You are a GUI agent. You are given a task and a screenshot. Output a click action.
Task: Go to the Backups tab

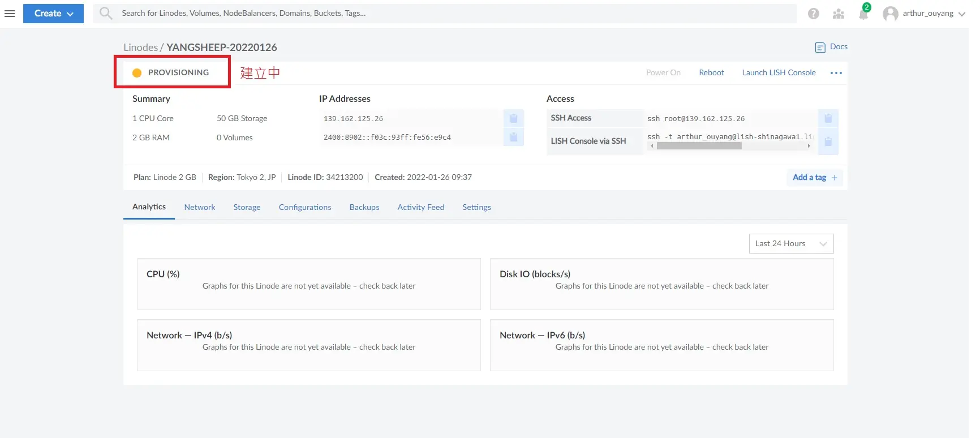pyautogui.click(x=364, y=208)
